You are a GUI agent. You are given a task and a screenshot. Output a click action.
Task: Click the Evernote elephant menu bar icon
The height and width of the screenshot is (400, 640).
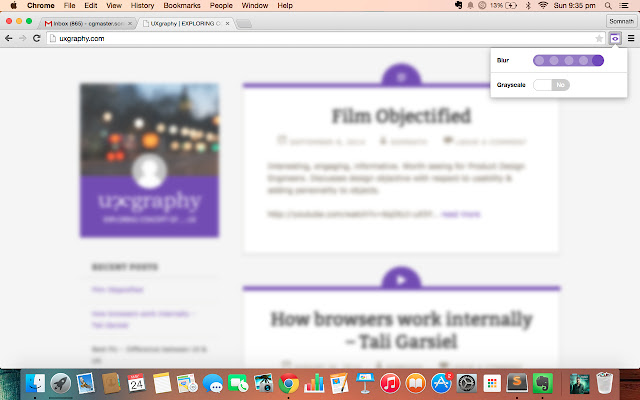pyautogui.click(x=458, y=5)
